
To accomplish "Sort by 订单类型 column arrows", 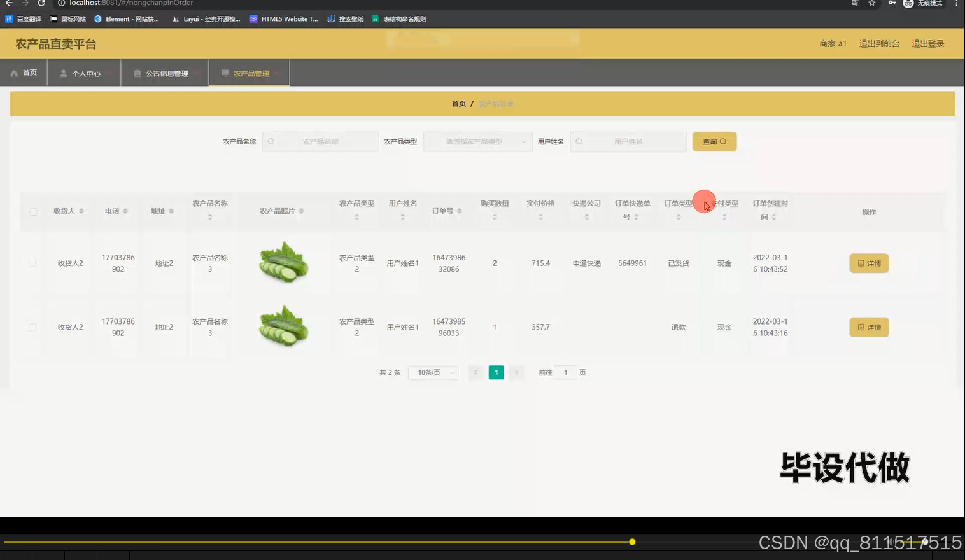I will click(x=679, y=217).
